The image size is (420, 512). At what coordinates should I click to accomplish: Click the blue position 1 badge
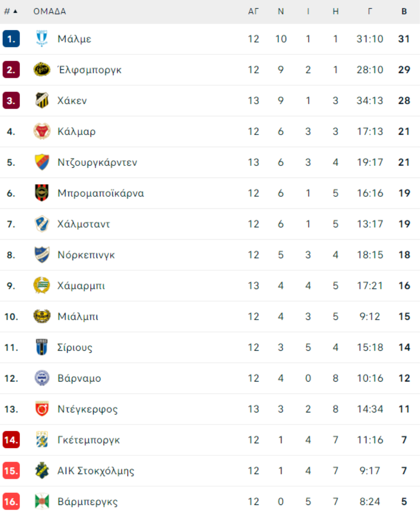[11, 39]
